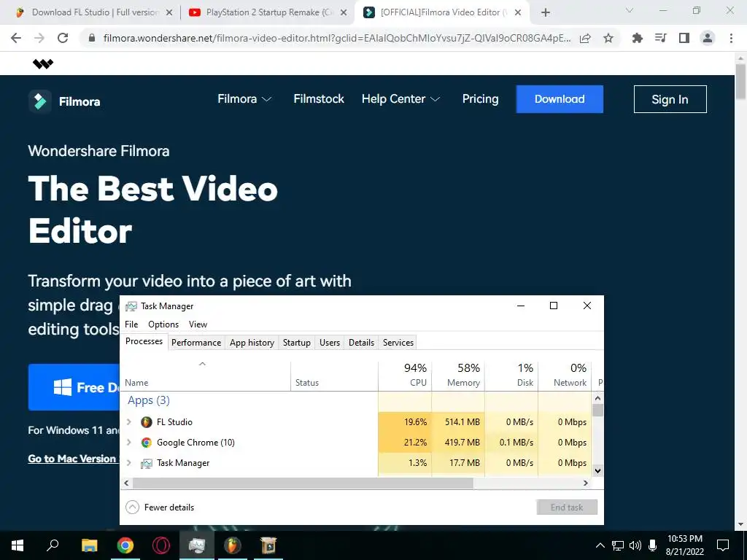The height and width of the screenshot is (560, 747).
Task: Collapse Task Manager with Fewer details
Action: pos(160,507)
